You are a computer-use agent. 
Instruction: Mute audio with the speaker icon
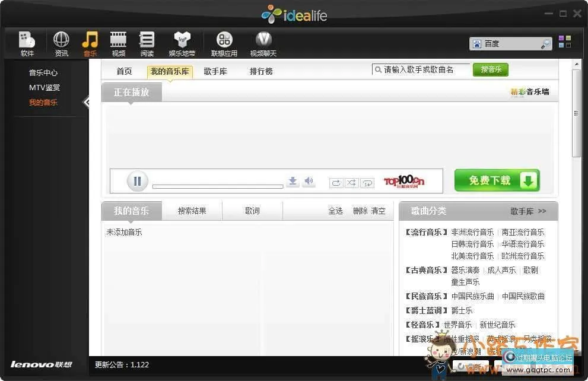point(309,182)
